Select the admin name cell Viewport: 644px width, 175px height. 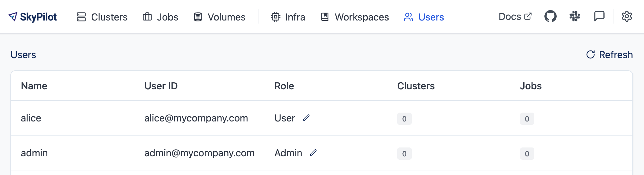(34, 153)
